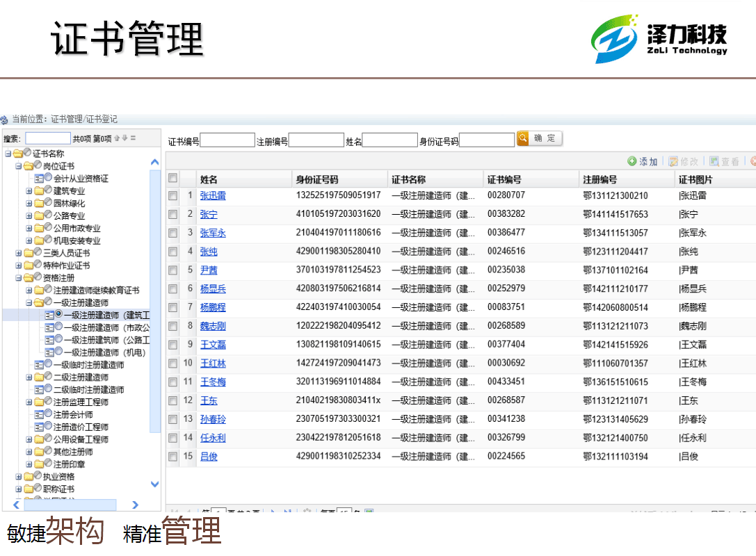Click the 姓名 search input field
The image size is (756, 556).
click(389, 140)
